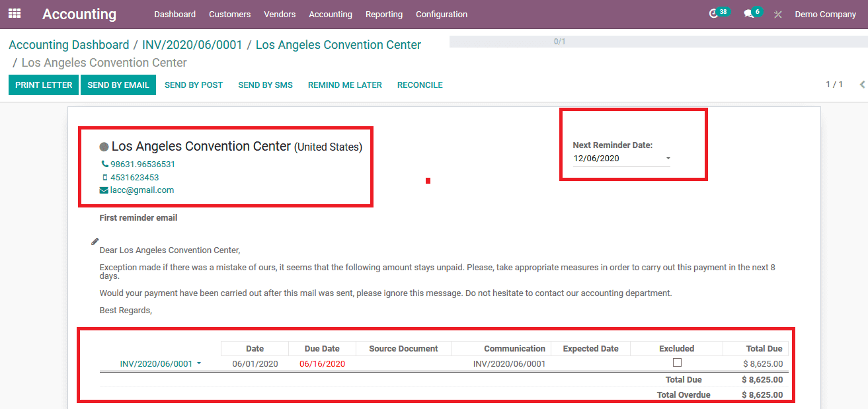Click the grey status circle before partner name

(104, 147)
